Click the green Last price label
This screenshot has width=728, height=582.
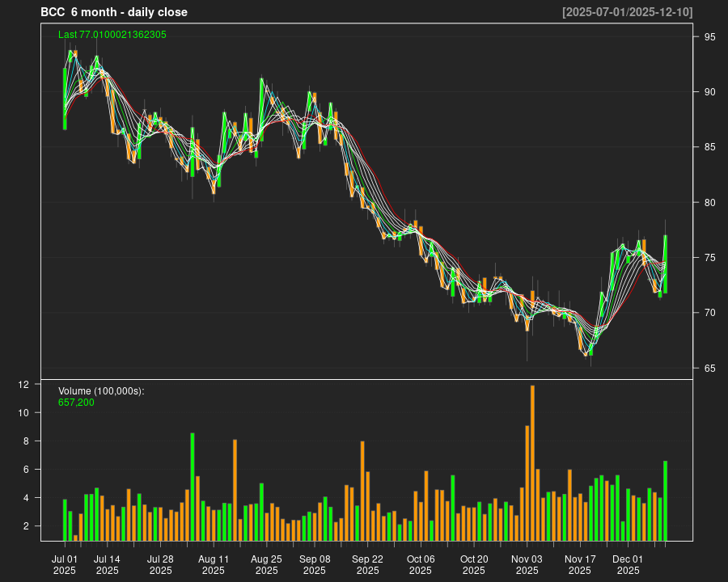point(112,35)
